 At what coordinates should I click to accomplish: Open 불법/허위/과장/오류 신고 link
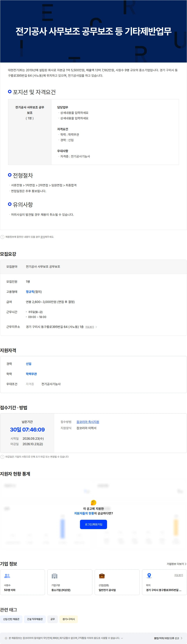[x=167, y=638]
